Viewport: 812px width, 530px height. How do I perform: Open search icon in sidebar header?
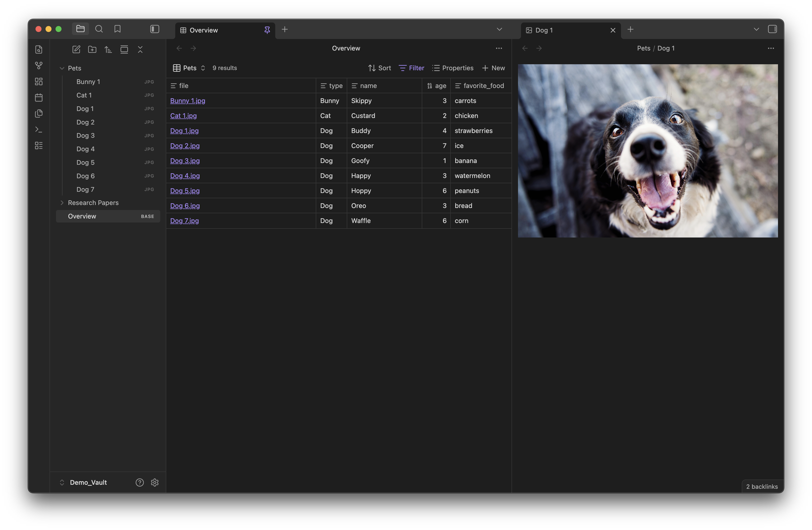99,29
